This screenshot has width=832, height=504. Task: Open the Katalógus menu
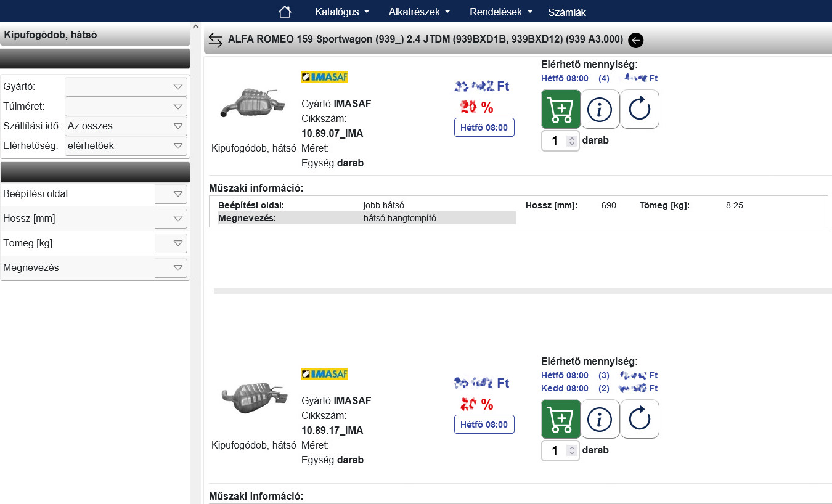coord(342,12)
